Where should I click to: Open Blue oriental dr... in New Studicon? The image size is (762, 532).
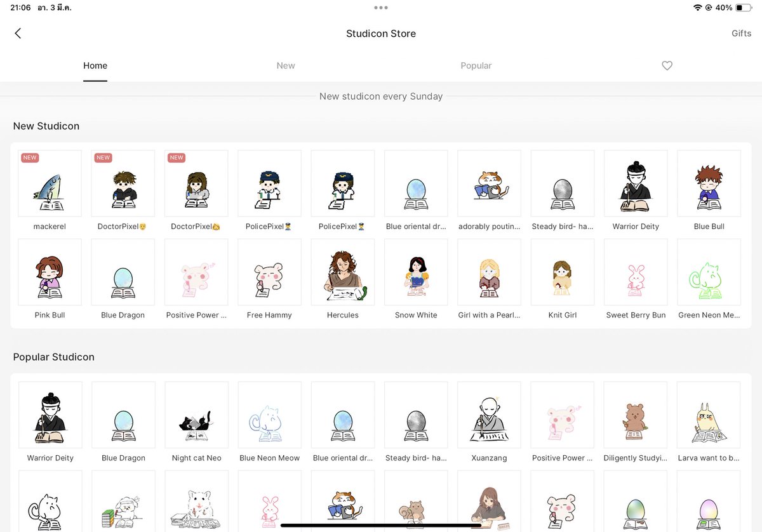(416, 183)
